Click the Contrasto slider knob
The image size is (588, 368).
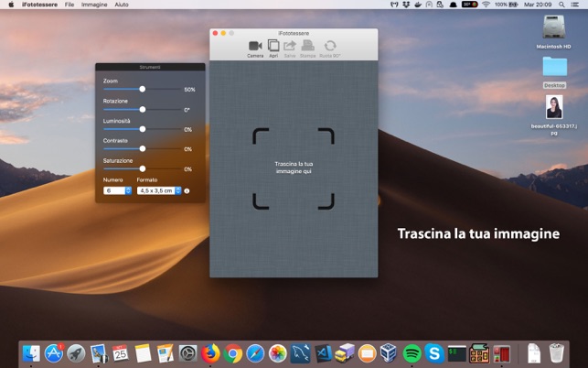coord(143,148)
